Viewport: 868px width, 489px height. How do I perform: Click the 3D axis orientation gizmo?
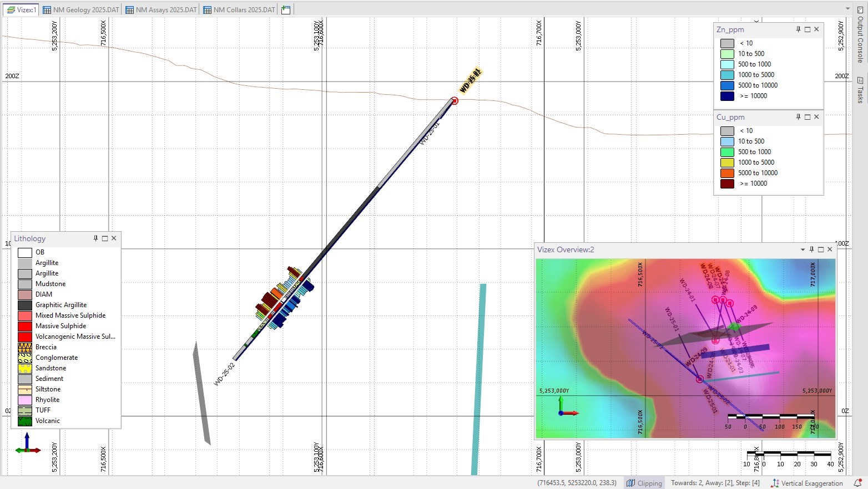point(27,445)
